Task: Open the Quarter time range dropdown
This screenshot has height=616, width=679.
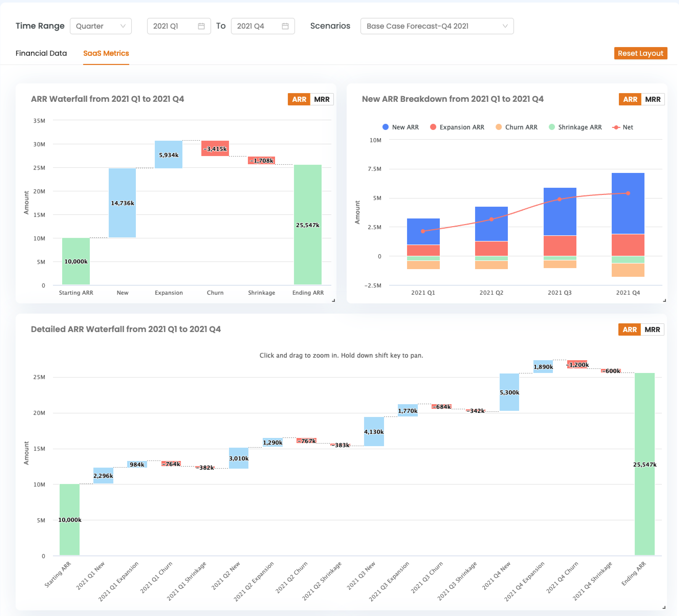Action: pyautogui.click(x=100, y=26)
